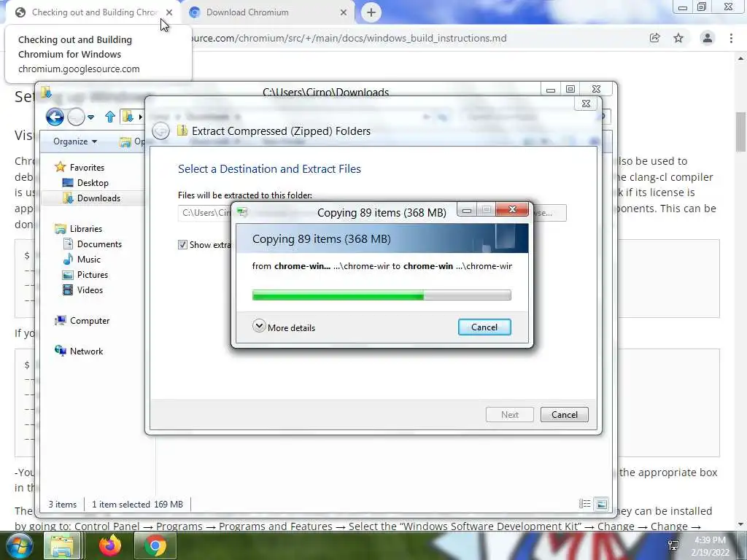The image size is (747, 560).
Task: Open Videos library in navigation pane
Action: click(x=83, y=290)
